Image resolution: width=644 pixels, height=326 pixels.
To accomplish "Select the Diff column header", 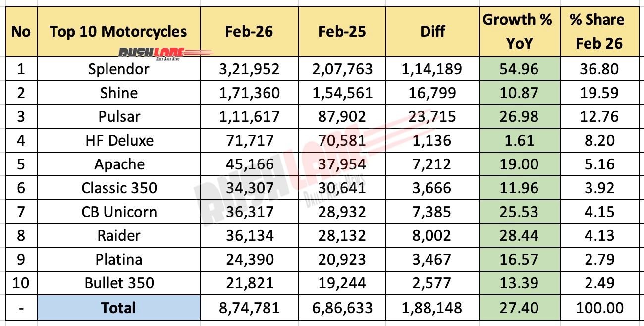I will pos(432,32).
